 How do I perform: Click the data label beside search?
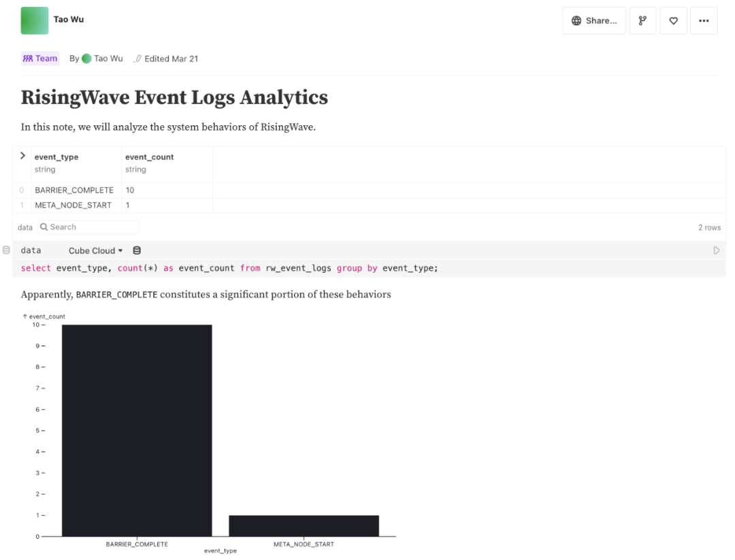[25, 228]
